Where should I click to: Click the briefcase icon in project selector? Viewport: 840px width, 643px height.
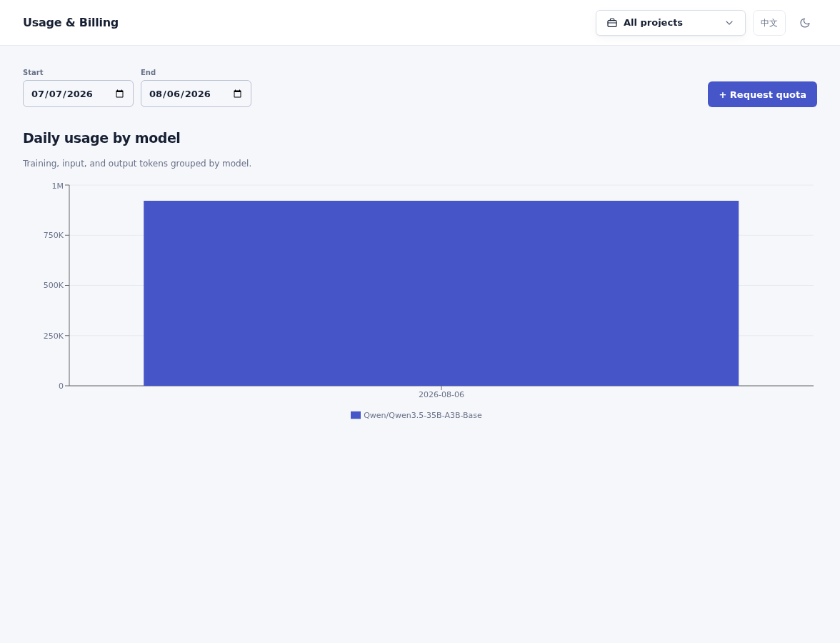click(611, 23)
